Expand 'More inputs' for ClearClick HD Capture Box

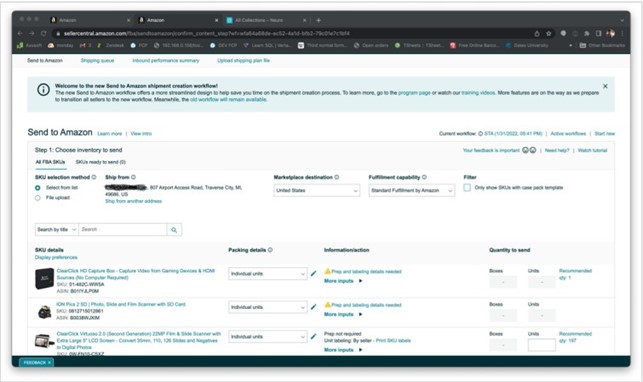pyautogui.click(x=343, y=281)
